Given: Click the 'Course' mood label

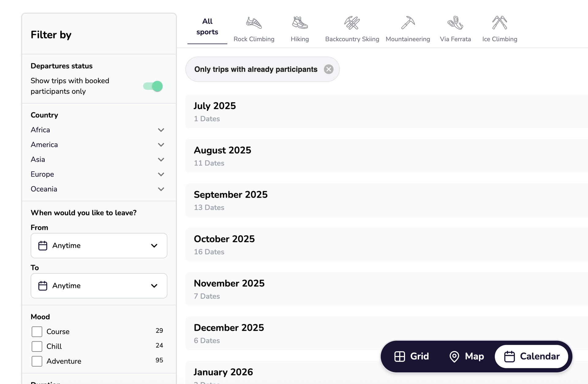Looking at the screenshot, I should pos(58,332).
